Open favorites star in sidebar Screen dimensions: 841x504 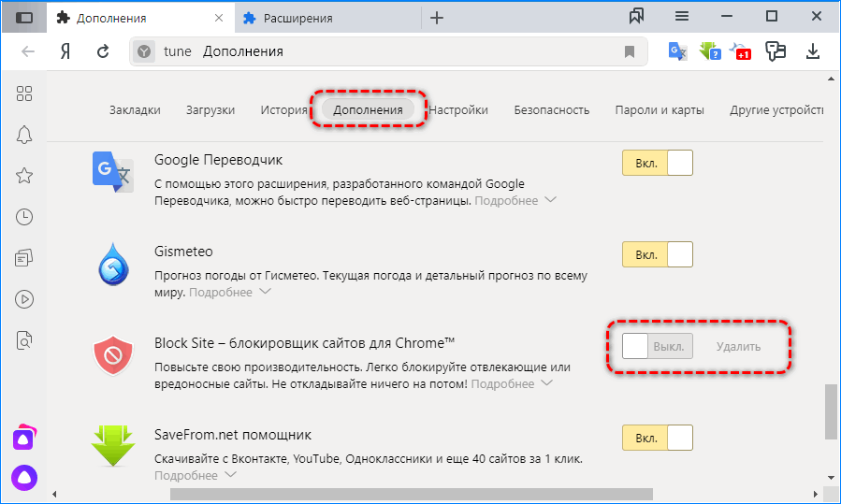[x=24, y=176]
